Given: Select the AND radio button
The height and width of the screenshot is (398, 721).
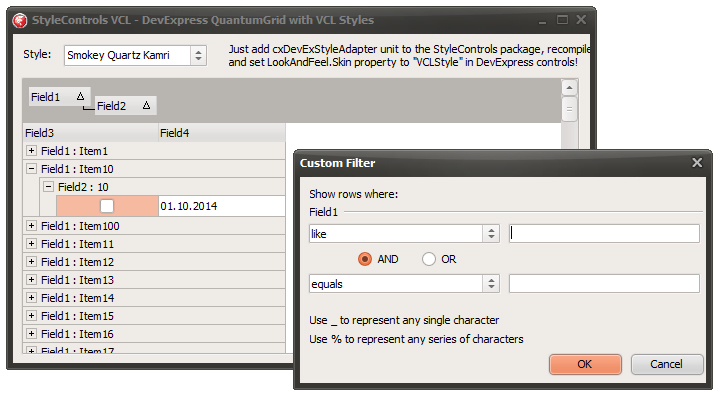Looking at the screenshot, I should tap(365, 259).
